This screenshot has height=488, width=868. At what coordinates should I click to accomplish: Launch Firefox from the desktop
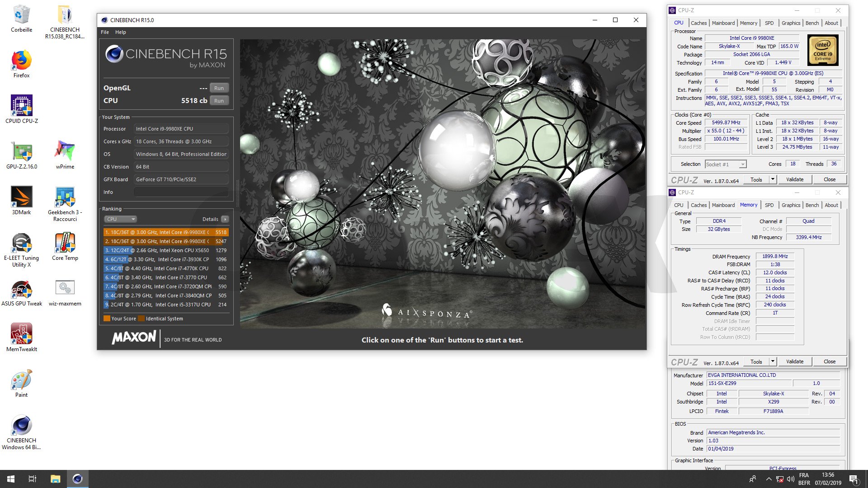21,64
